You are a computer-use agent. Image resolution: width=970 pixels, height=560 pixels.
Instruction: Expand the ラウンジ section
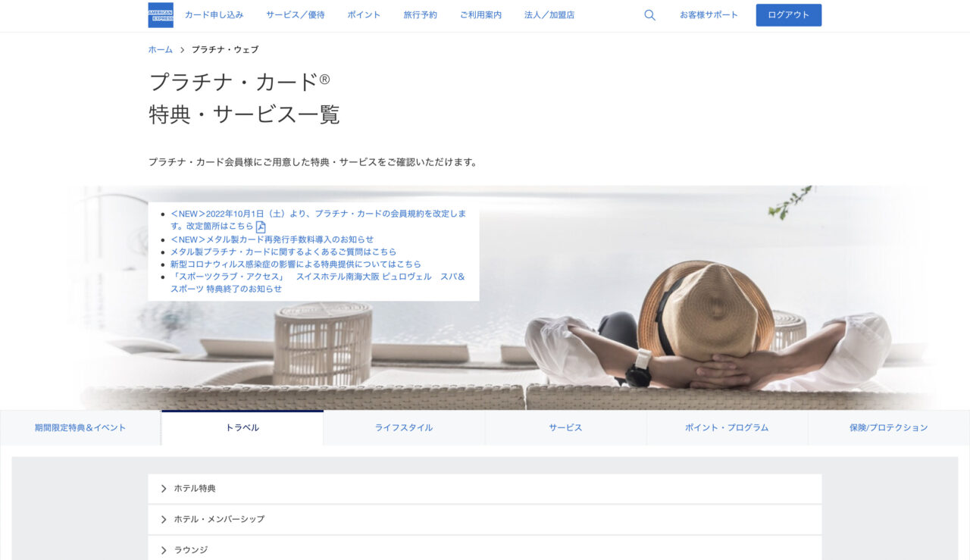tap(485, 549)
